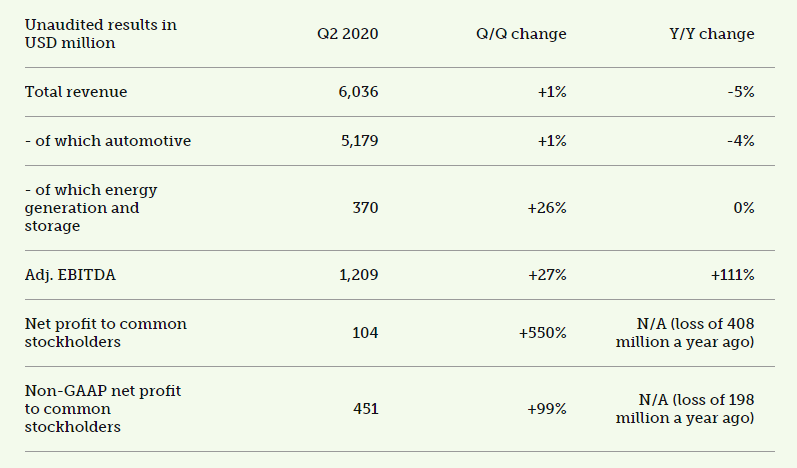Select the 'of which automotive' row label
797x468 pixels.
tap(108, 141)
